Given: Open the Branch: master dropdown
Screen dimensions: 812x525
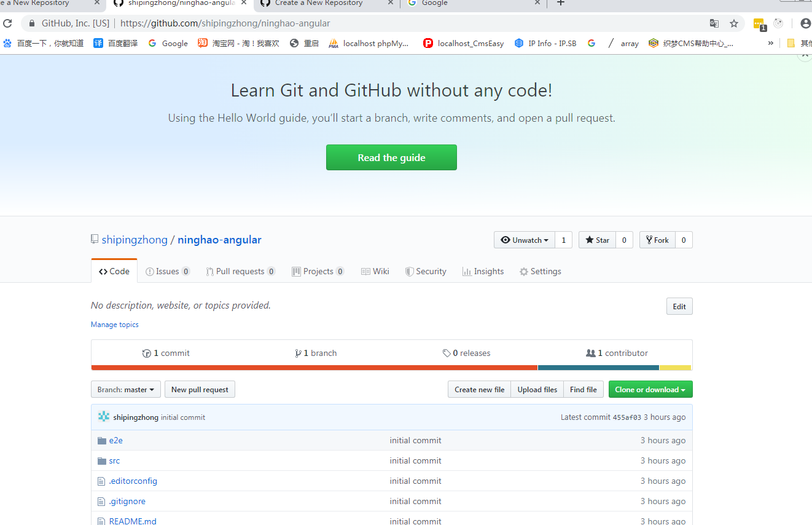Looking at the screenshot, I should pyautogui.click(x=126, y=389).
